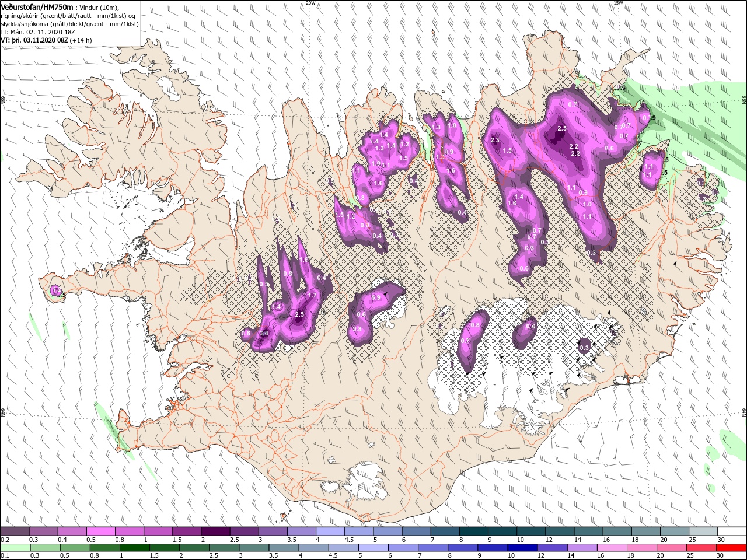Click the pure red lower-row swatch above 30
This screenshot has height=560, width=747.
tap(732, 548)
